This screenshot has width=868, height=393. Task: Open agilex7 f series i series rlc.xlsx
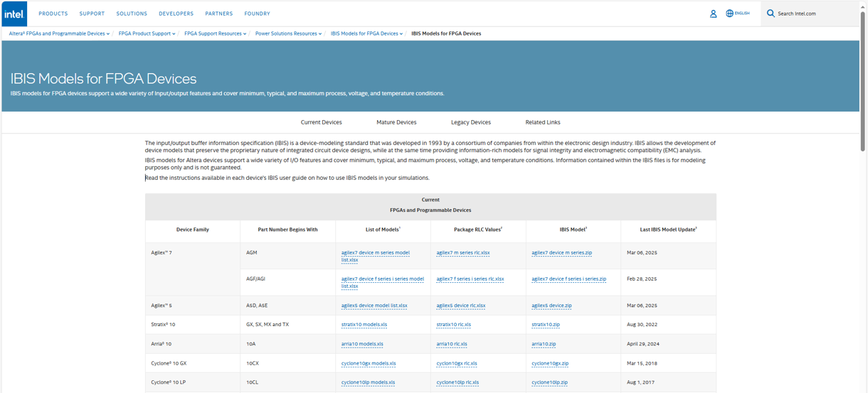click(470, 279)
